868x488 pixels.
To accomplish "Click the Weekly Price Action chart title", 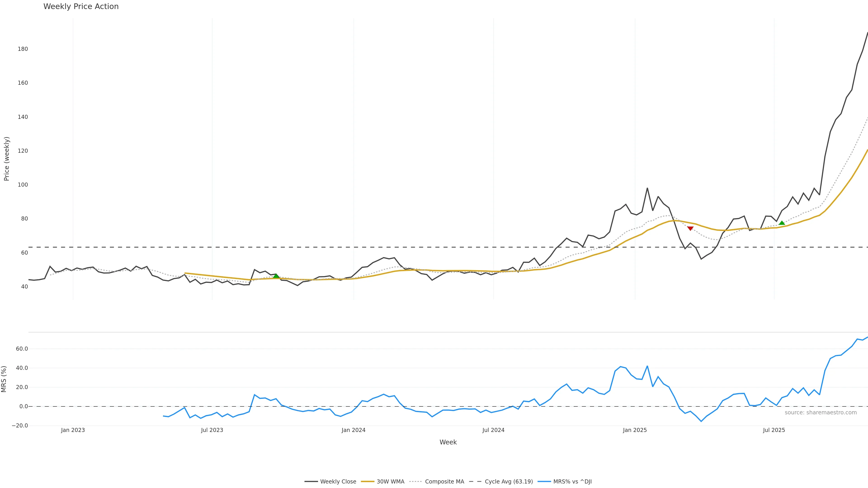I will tap(81, 6).
